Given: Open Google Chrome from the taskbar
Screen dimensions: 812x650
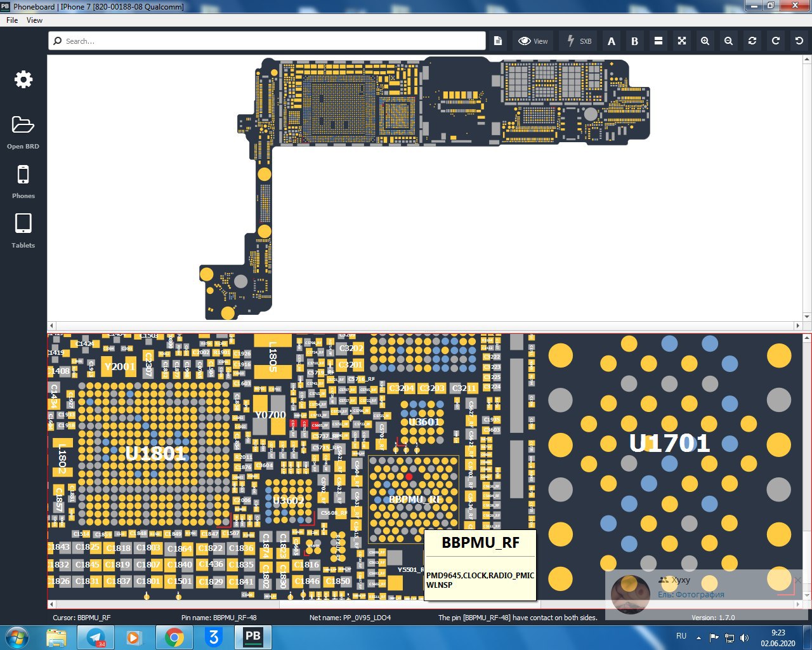Looking at the screenshot, I should click(x=174, y=637).
